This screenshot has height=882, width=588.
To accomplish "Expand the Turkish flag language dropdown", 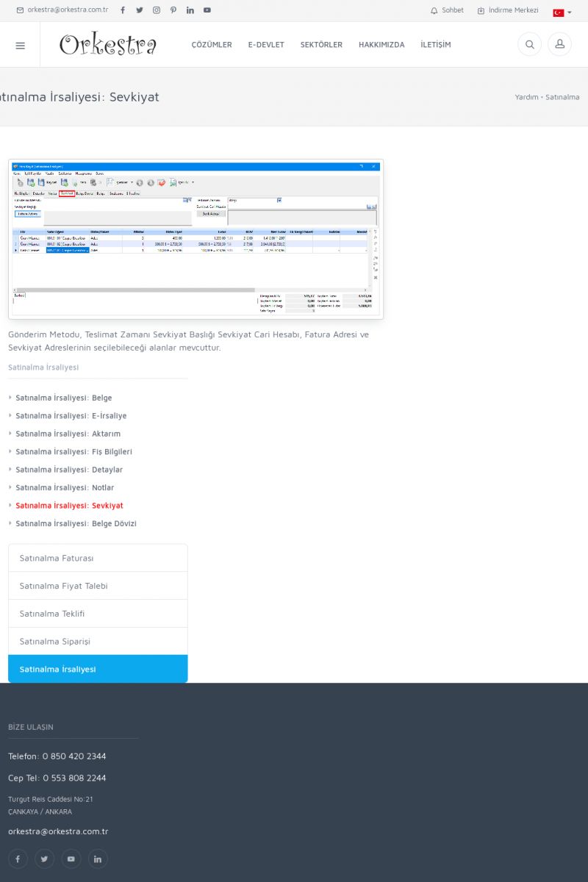I will coord(562,12).
